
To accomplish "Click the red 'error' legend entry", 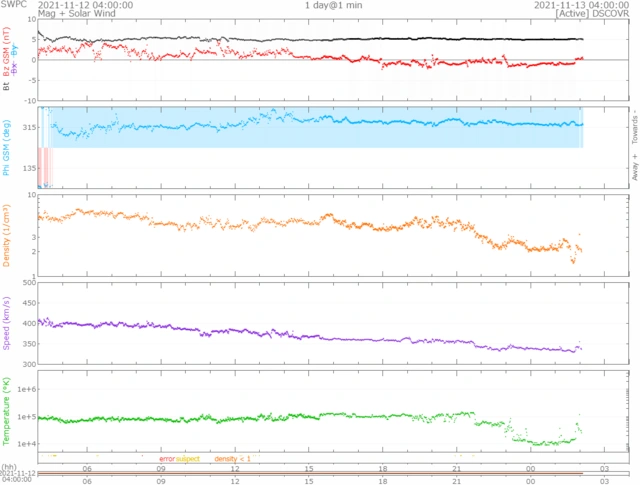I will click(166, 459).
